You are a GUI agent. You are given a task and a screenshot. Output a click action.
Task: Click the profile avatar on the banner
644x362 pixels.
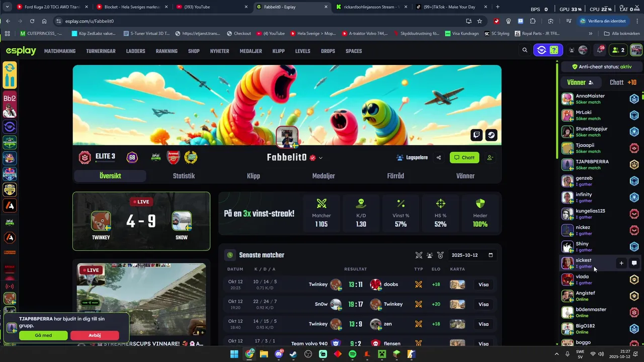[287, 137]
